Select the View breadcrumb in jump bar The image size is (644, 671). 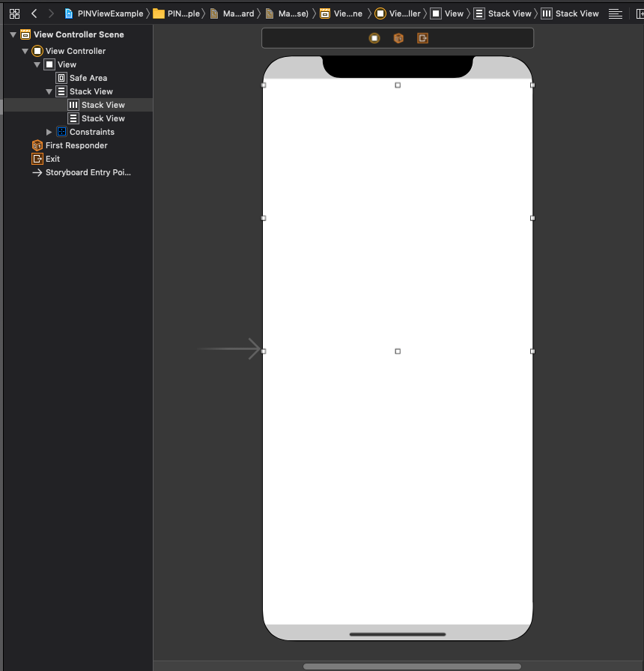(447, 13)
